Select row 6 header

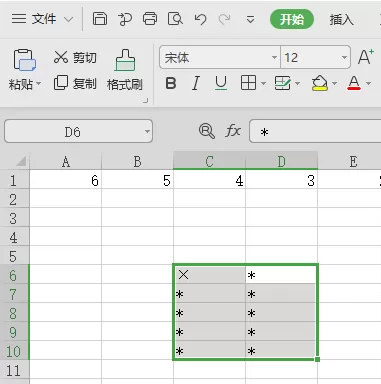pyautogui.click(x=15, y=275)
